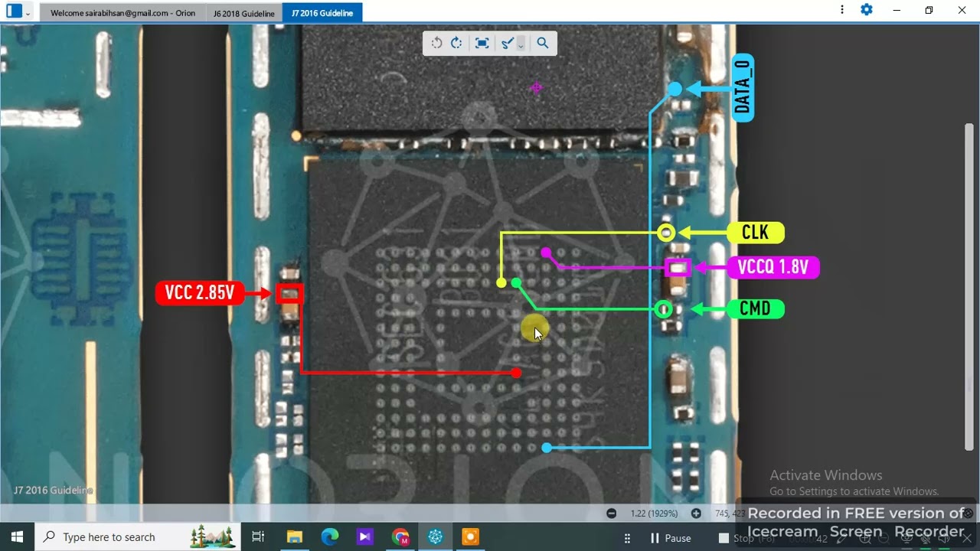Click the rotate clockwise icon in image toolbar
980x551 pixels.
(x=456, y=44)
